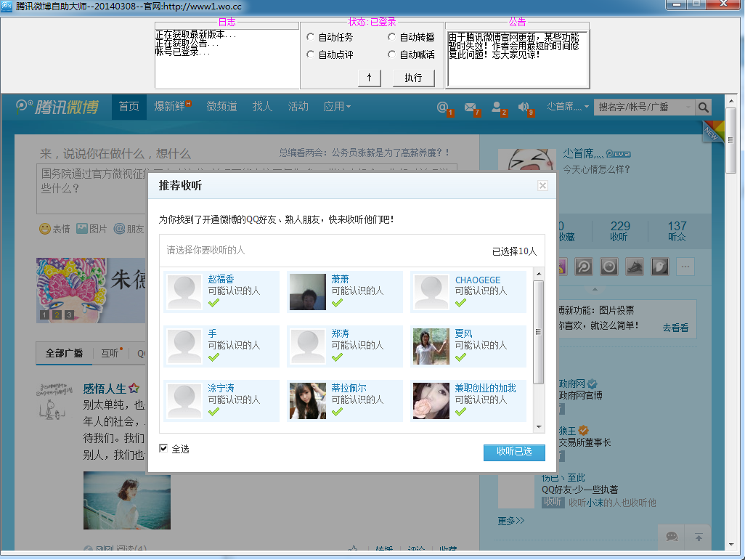Switch to the 微频道 tab
The height and width of the screenshot is (560, 745).
(x=221, y=107)
